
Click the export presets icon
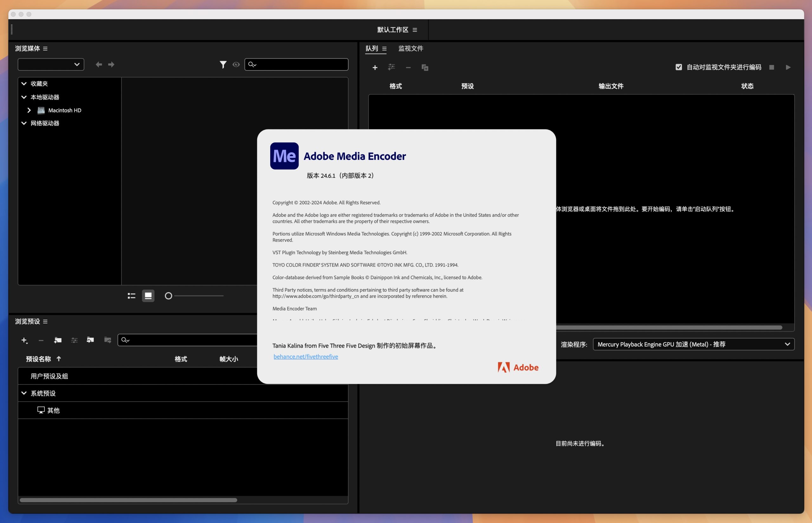click(x=108, y=340)
